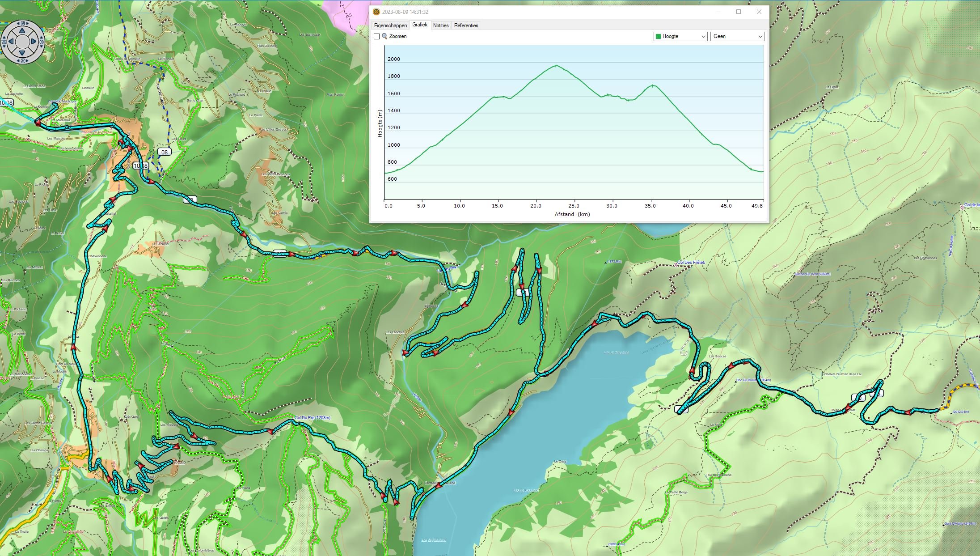Click the Z label on compass
The height and width of the screenshot is (556, 980).
(x=22, y=61)
